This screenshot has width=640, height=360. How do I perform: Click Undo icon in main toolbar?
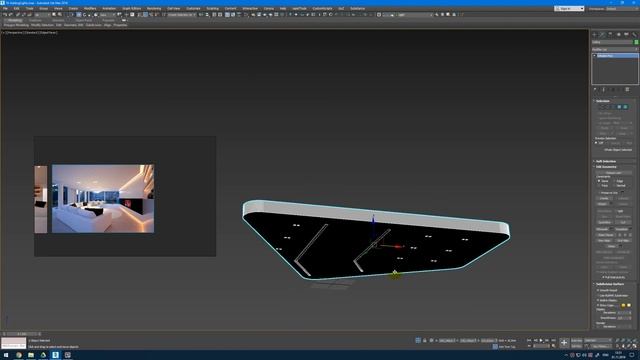5,14
